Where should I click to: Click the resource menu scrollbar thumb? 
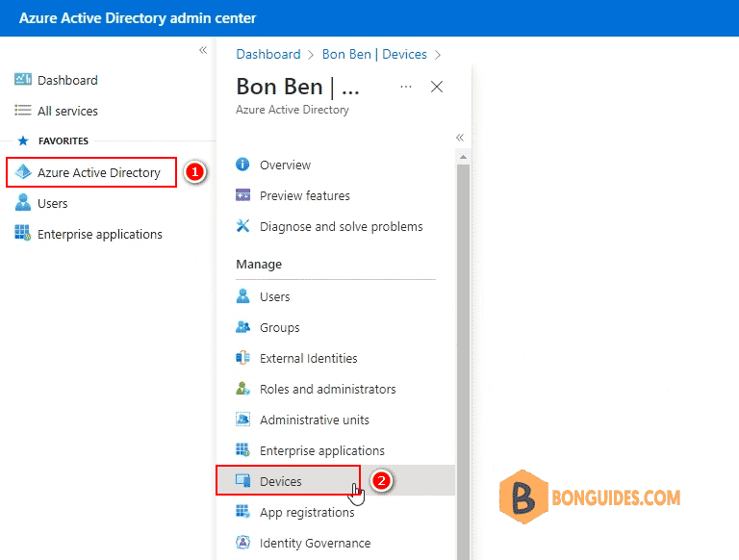pyautogui.click(x=463, y=362)
